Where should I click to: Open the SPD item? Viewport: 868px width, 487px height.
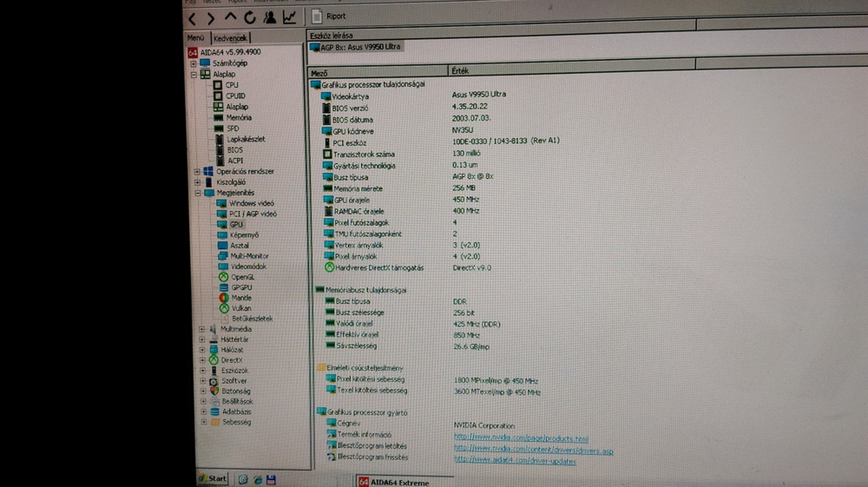click(x=233, y=129)
